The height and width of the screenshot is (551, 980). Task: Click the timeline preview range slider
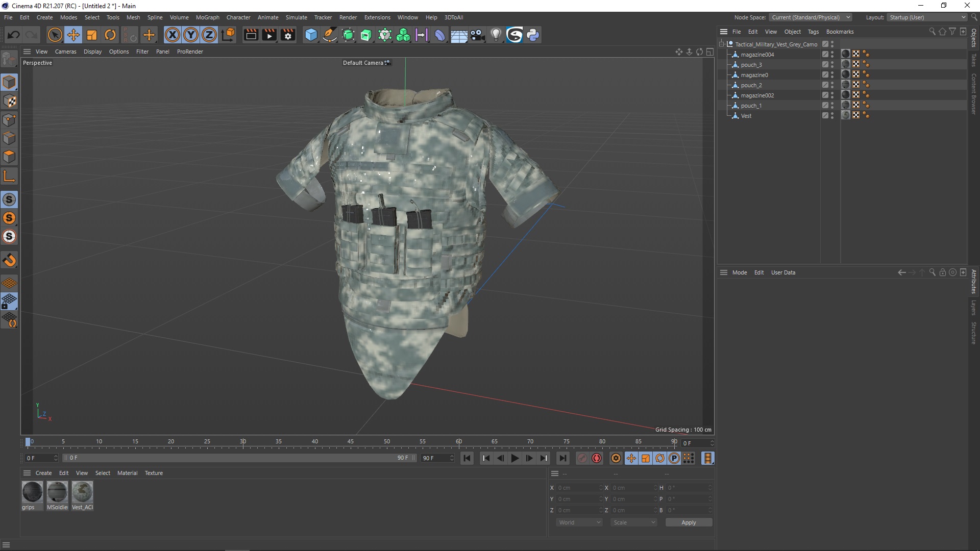[x=240, y=458]
